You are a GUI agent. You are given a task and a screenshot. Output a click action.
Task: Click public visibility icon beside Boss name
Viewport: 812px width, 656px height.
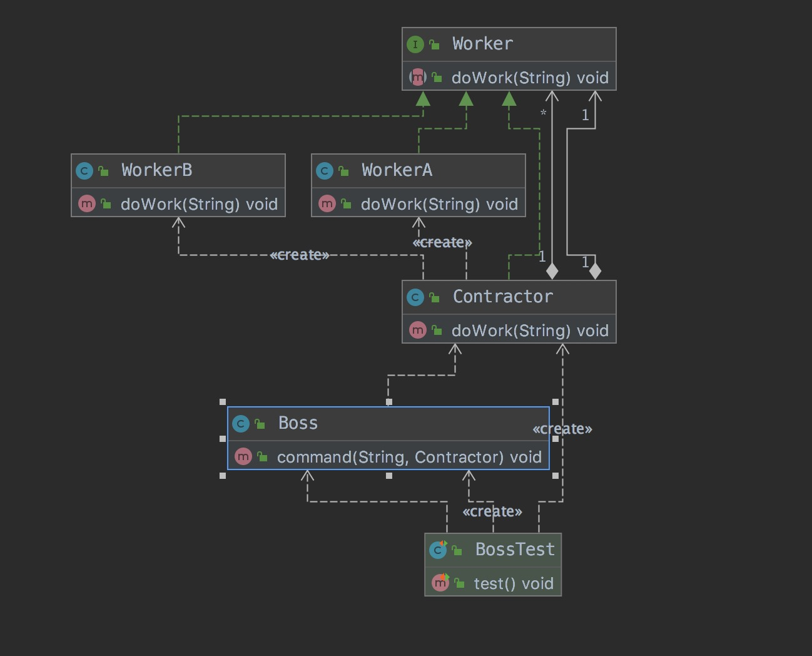(260, 424)
